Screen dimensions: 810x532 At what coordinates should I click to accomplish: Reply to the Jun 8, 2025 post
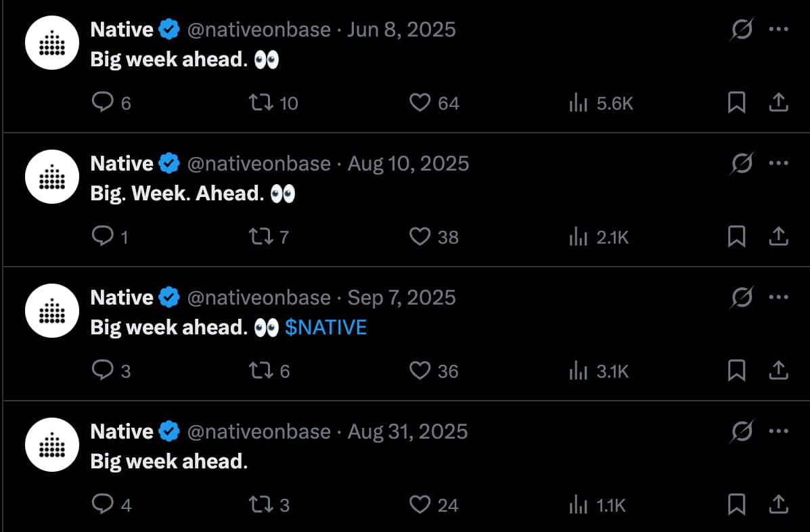[102, 103]
